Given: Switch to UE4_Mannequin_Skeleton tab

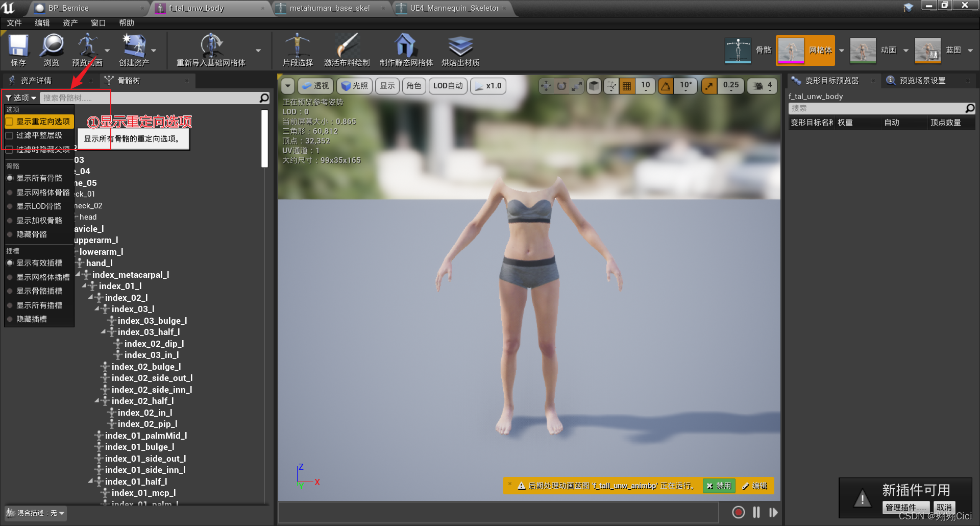Looking at the screenshot, I should coord(454,8).
